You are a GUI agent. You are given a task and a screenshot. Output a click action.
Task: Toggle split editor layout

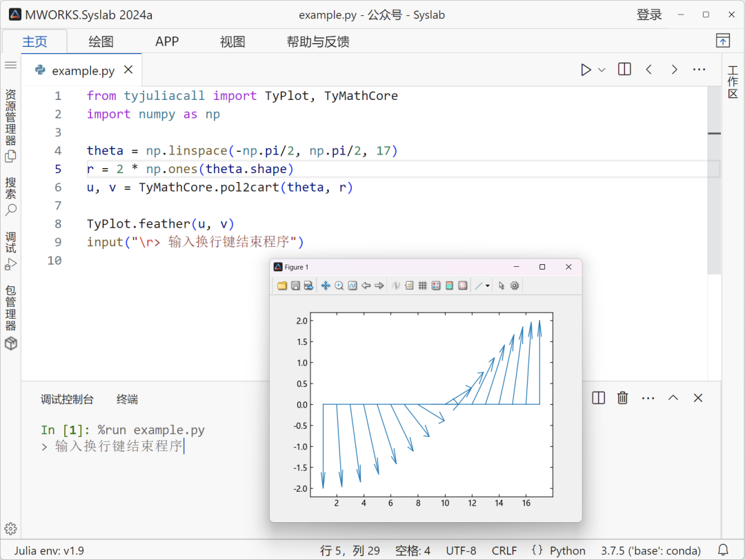[624, 69]
